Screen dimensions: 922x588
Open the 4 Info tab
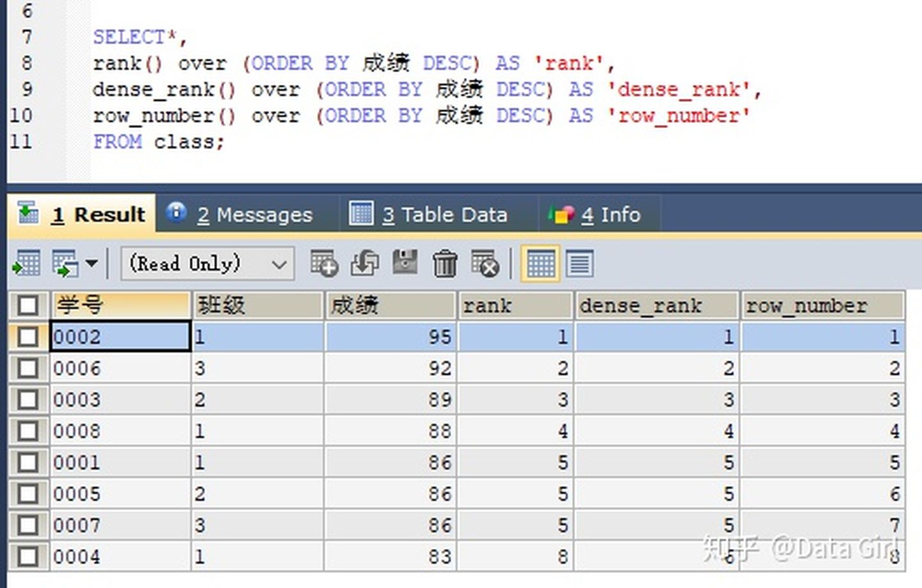click(x=597, y=214)
